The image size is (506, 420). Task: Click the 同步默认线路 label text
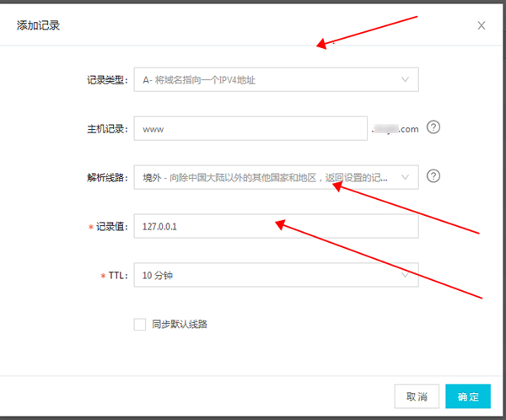point(180,324)
